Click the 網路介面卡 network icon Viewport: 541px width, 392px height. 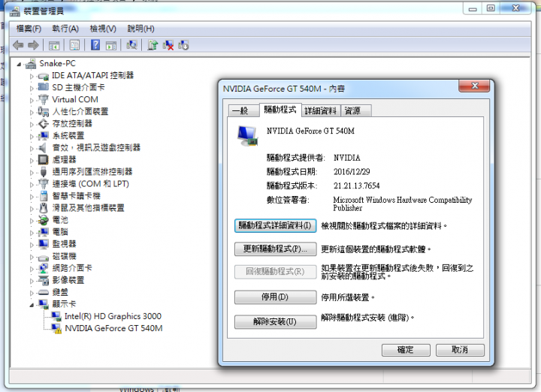pyautogui.click(x=43, y=268)
